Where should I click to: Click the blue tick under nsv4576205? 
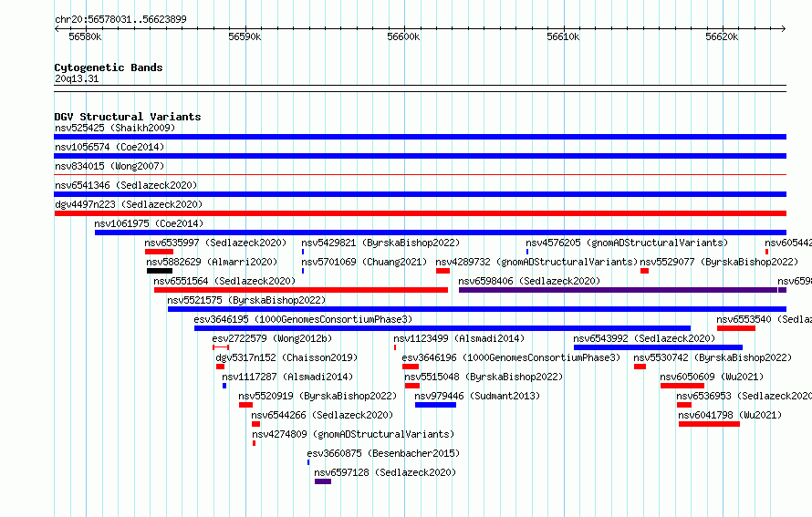[x=527, y=252]
